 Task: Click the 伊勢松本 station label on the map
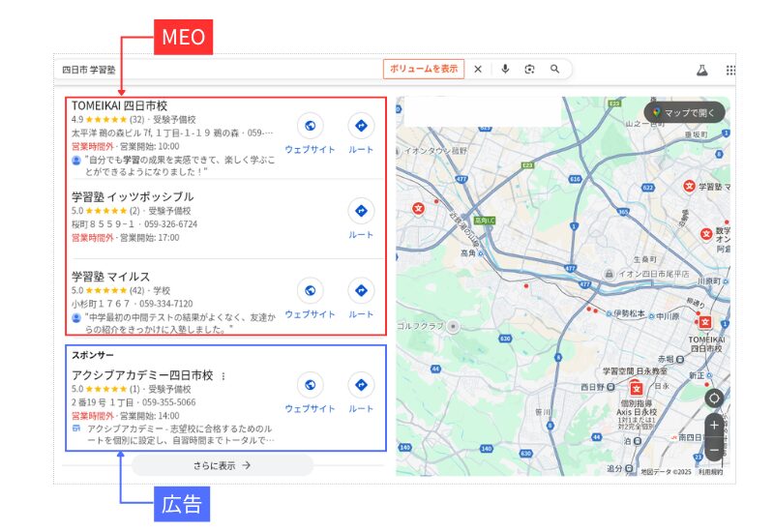630,313
